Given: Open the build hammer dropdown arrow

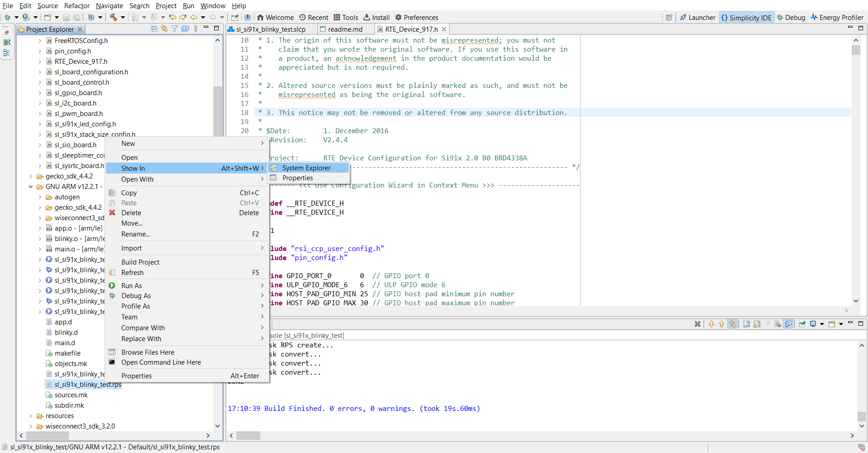Looking at the screenshot, I should tap(123, 18).
